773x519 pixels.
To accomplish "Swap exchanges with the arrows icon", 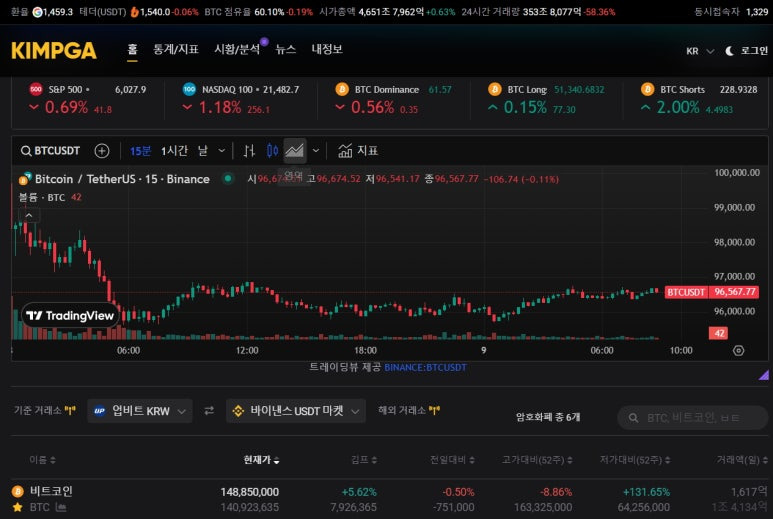I will [209, 411].
